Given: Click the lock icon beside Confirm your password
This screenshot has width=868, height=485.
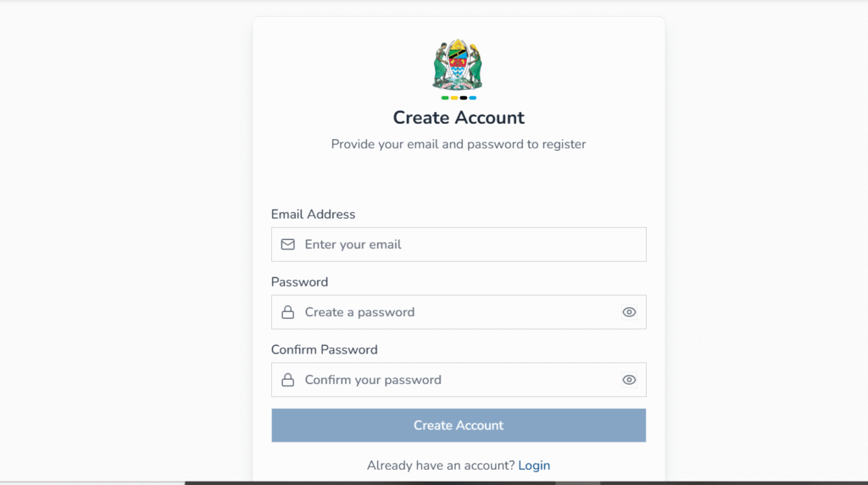Looking at the screenshot, I should [x=288, y=380].
